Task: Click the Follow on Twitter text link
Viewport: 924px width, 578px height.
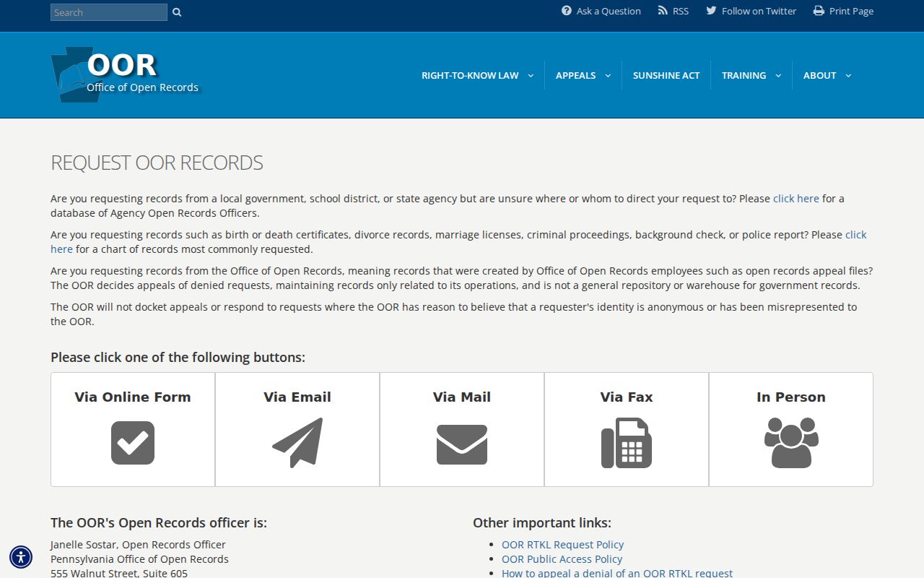Action: (x=759, y=11)
